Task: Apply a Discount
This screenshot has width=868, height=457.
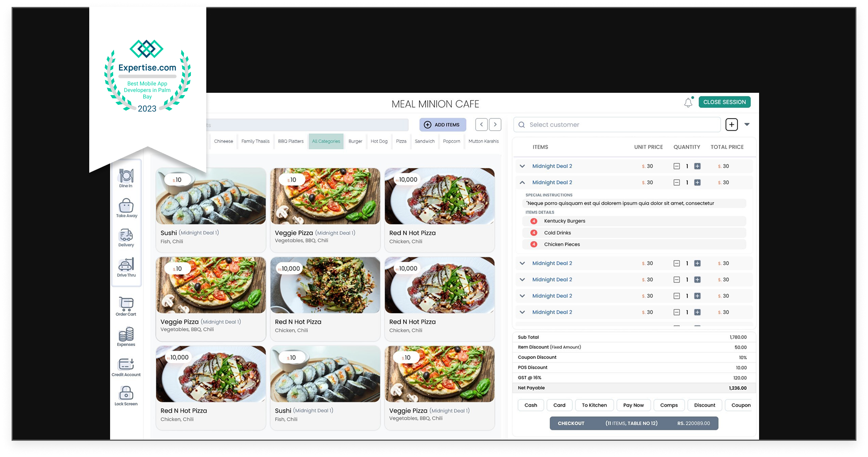Action: (705, 405)
